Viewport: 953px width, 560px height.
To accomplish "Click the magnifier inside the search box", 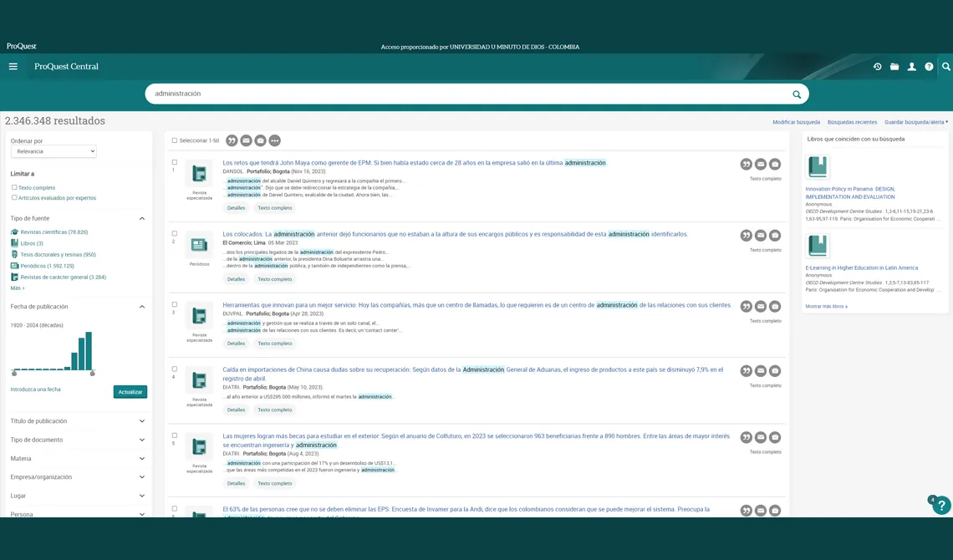I will [x=797, y=94].
